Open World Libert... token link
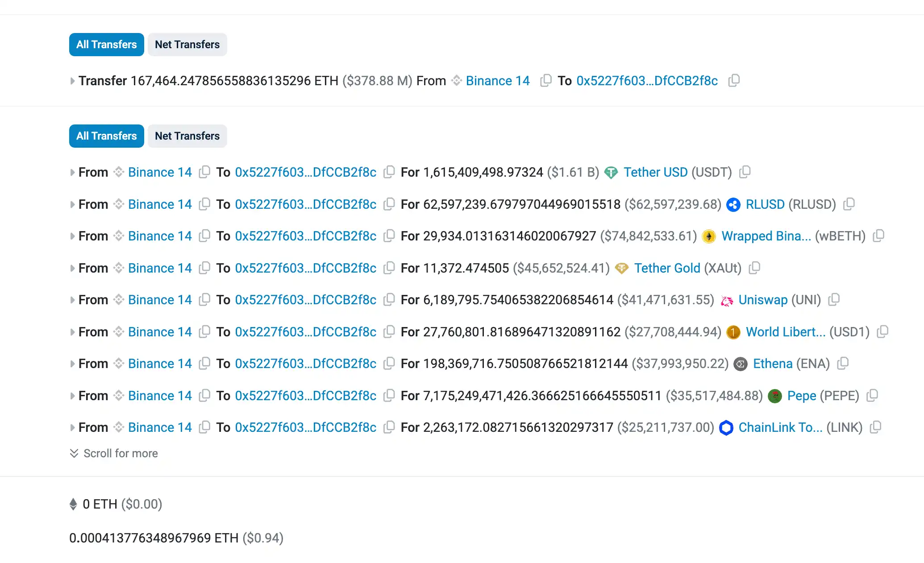This screenshot has height=563, width=924. coord(785,332)
